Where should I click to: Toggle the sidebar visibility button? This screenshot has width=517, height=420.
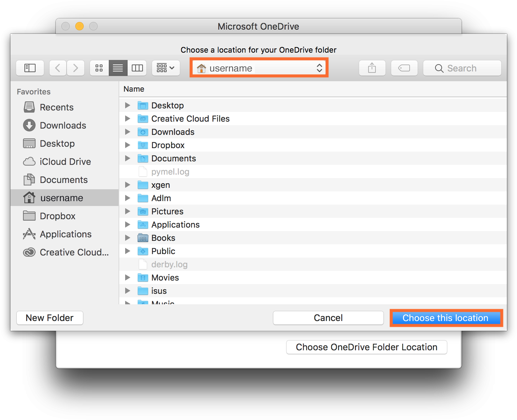(30, 68)
